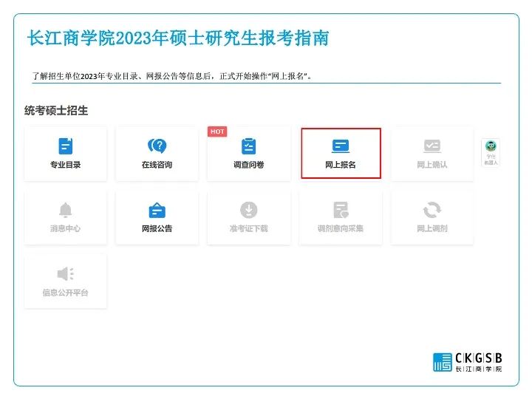
Task: Click the 调查问卷 label
Action: click(249, 165)
